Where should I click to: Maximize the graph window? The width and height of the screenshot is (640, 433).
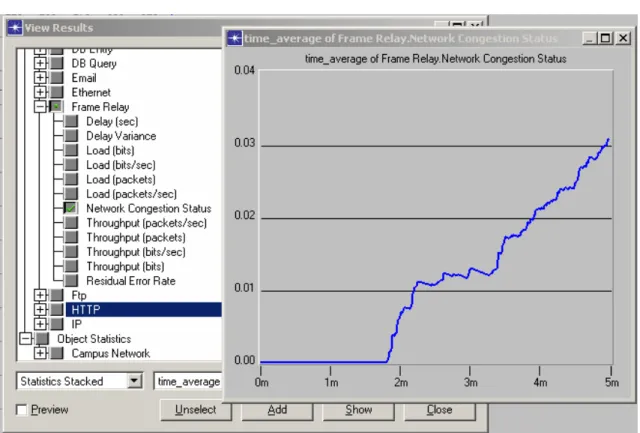pyautogui.click(x=605, y=38)
